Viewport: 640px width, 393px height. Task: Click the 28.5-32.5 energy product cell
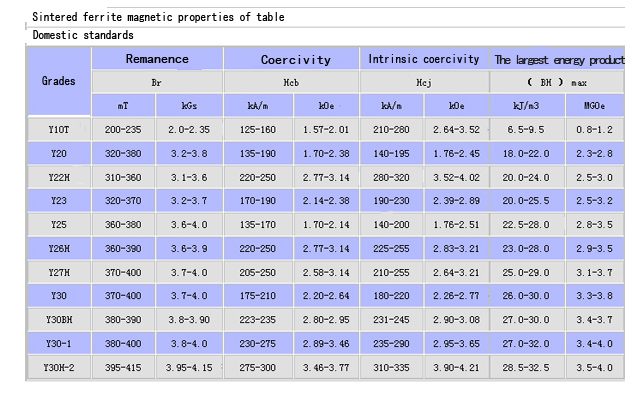click(x=527, y=368)
